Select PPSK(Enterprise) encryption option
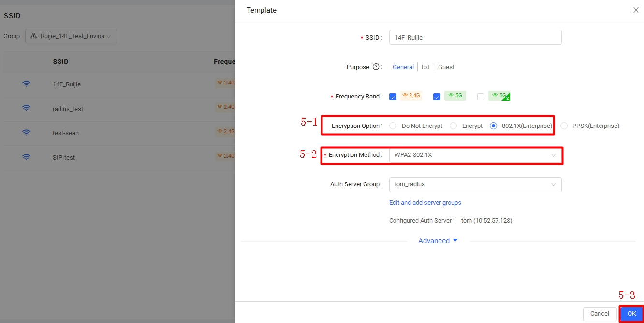This screenshot has height=323, width=644. coord(564,126)
